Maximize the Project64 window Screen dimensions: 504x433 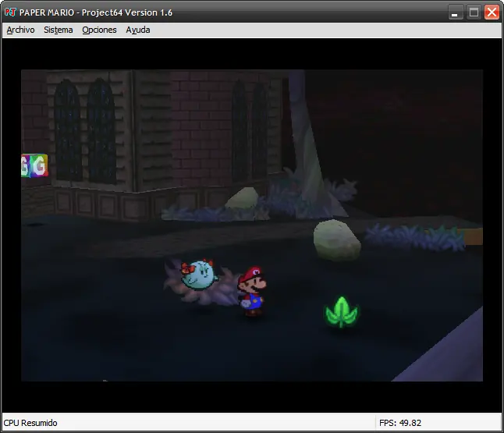[474, 12]
